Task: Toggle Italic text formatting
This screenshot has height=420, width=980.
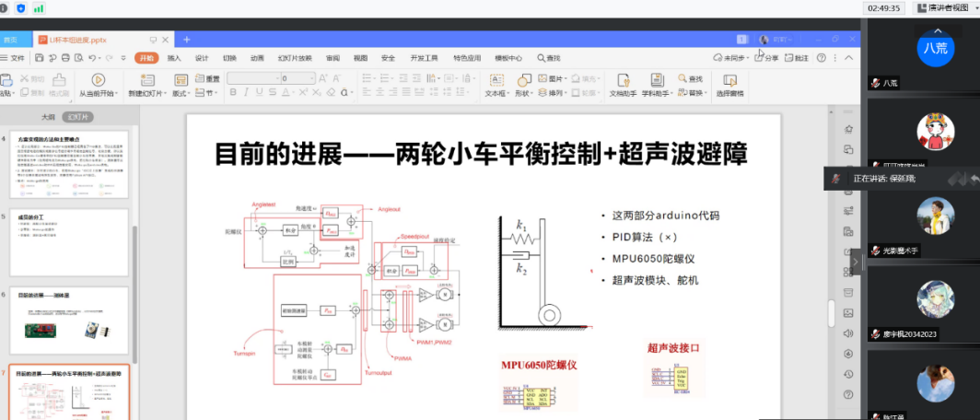Action: (x=247, y=93)
